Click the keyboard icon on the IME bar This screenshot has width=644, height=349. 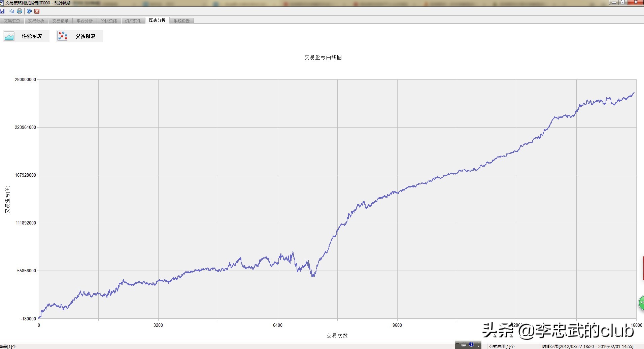pyautogui.click(x=464, y=345)
